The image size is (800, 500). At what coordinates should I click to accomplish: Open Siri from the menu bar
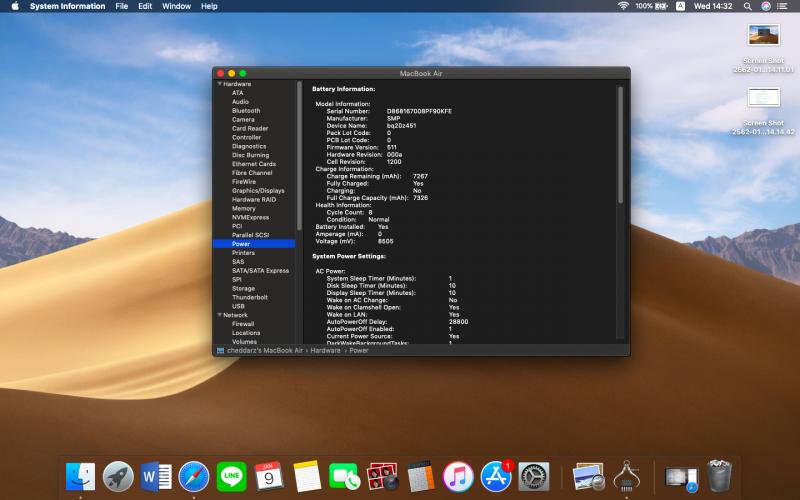click(x=766, y=6)
